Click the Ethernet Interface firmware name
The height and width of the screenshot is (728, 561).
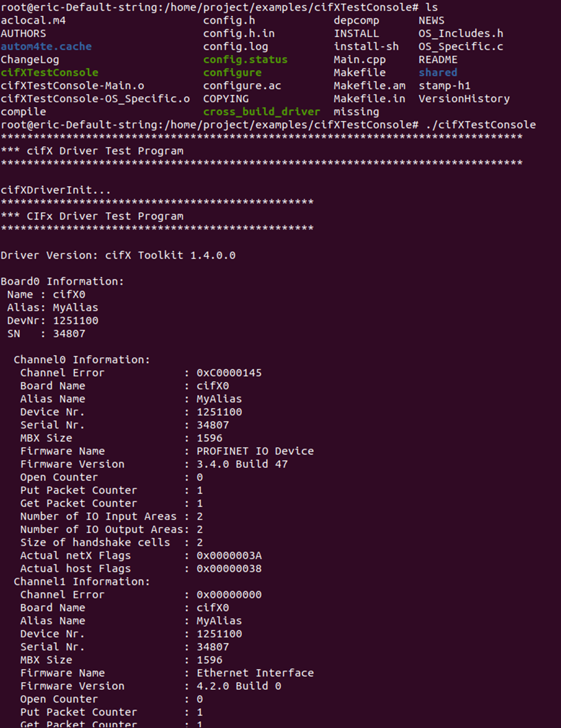255,673
